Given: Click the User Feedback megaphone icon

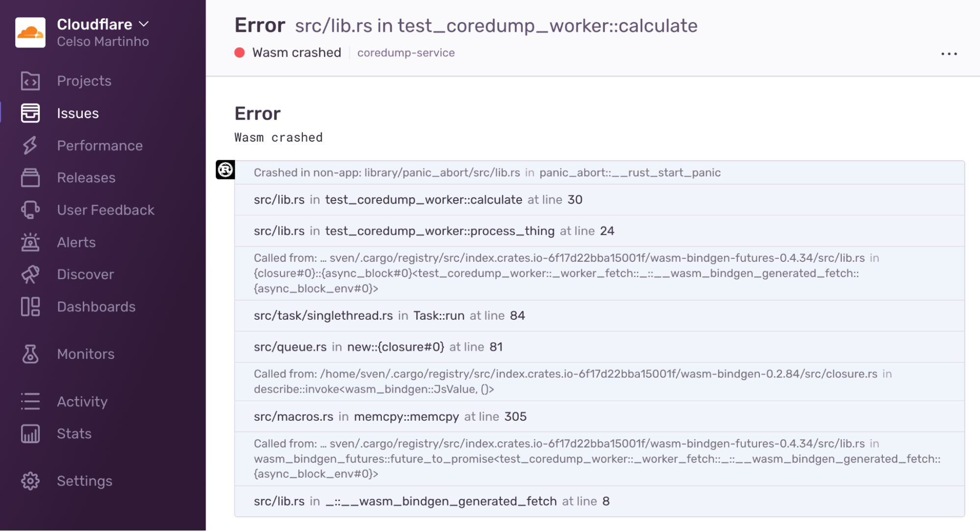Looking at the screenshot, I should point(30,210).
